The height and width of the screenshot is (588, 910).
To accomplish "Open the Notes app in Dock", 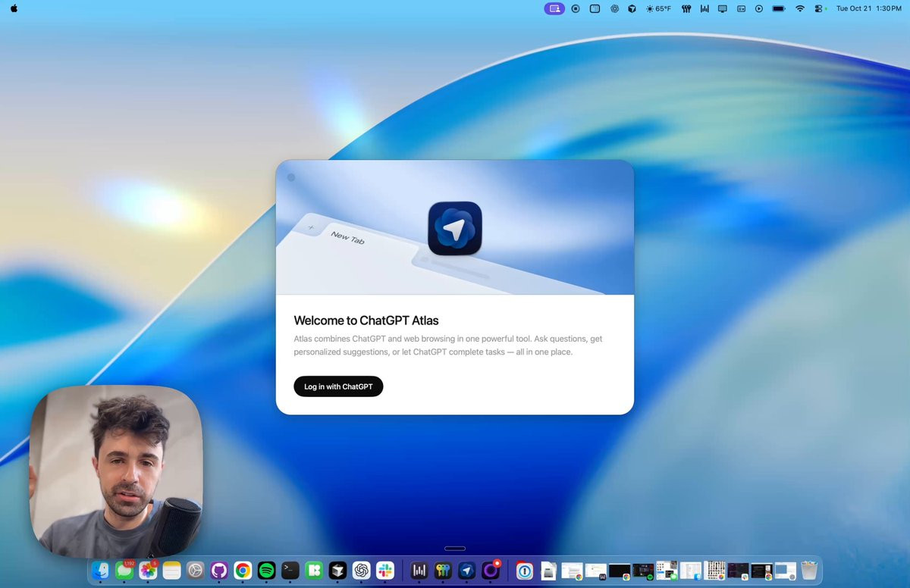I will click(171, 571).
